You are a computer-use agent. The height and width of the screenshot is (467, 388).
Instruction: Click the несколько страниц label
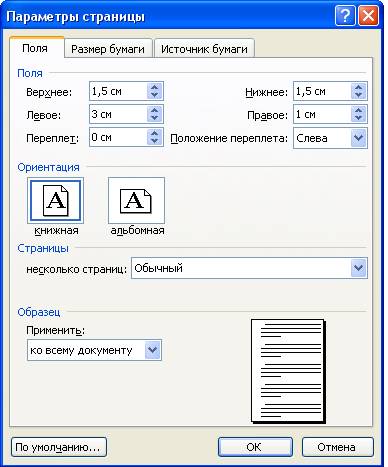(x=77, y=269)
